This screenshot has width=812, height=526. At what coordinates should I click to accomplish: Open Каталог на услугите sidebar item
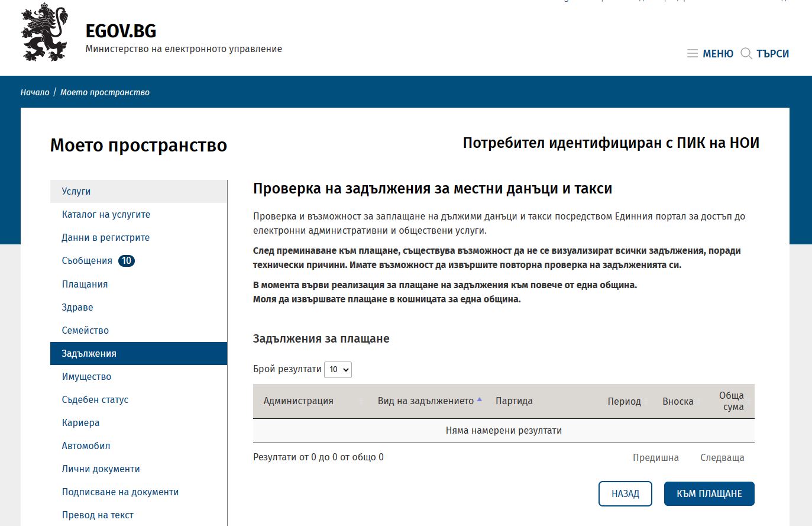106,215
